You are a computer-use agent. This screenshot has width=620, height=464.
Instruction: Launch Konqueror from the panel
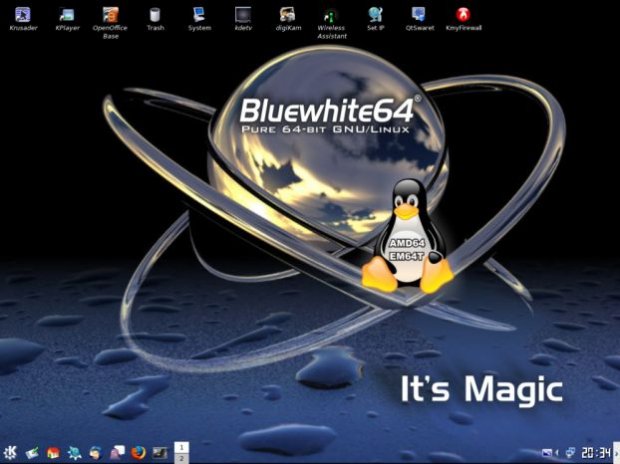[74, 452]
